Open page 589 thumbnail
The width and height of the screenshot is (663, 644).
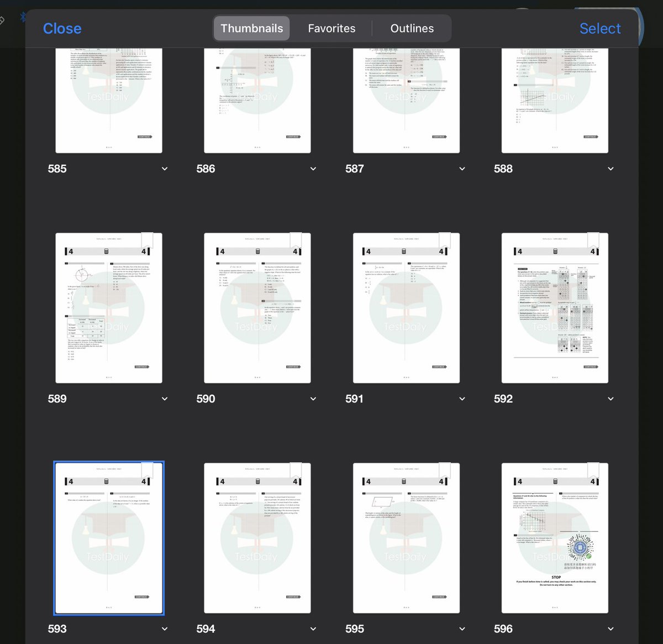point(109,308)
